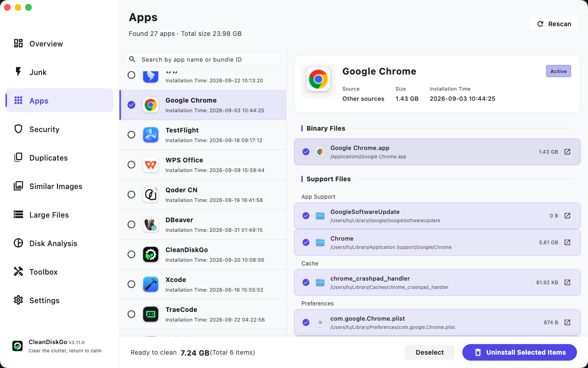Select the Junk lightning bolt icon
Viewport: 588px width, 368px height.
pos(18,72)
